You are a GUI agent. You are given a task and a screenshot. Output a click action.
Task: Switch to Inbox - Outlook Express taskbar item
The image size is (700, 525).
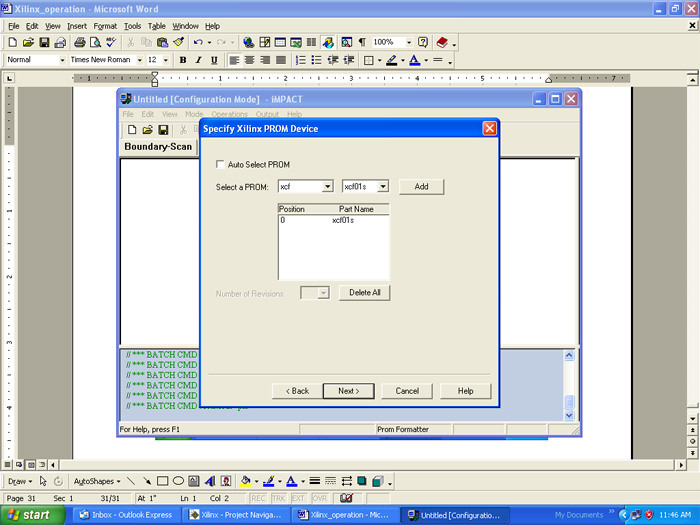click(x=126, y=515)
